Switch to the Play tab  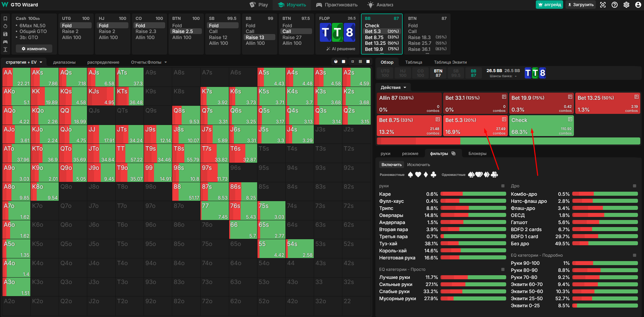click(259, 5)
